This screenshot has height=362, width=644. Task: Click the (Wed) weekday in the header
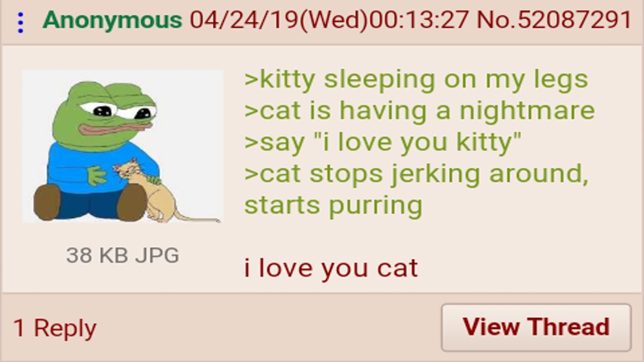pyautogui.click(x=334, y=20)
